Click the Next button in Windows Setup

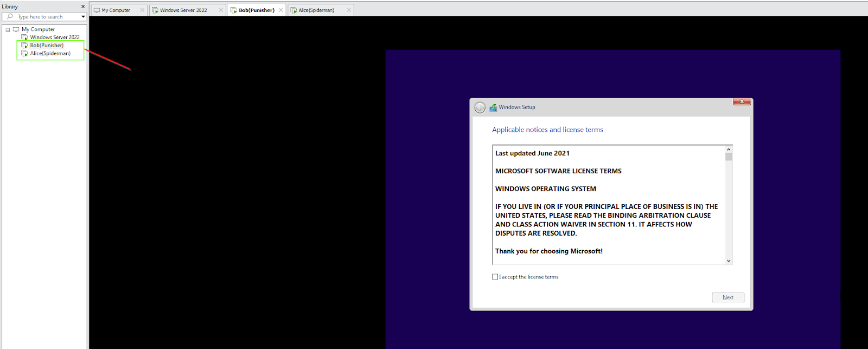point(728,297)
